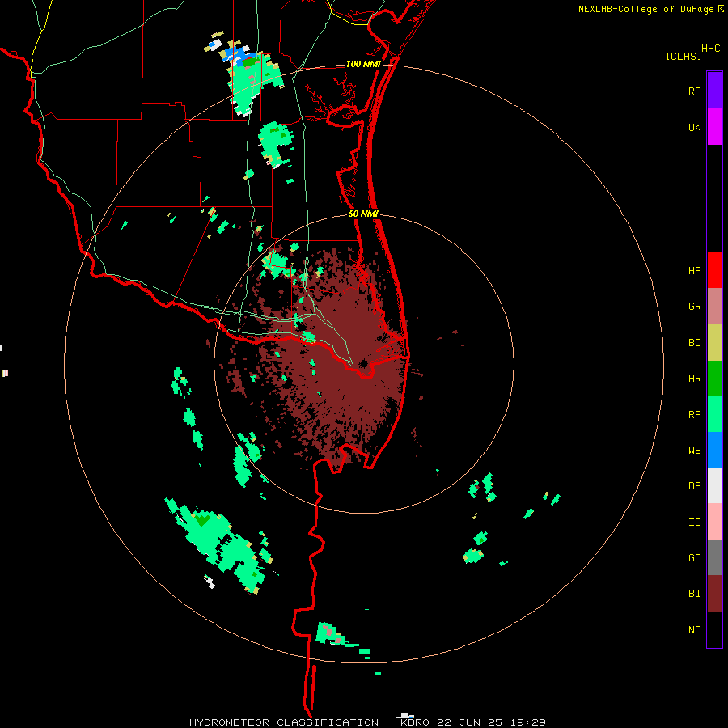The image size is (728, 728).
Task: Click the yellow BD legend color swatch
Action: pos(714,343)
